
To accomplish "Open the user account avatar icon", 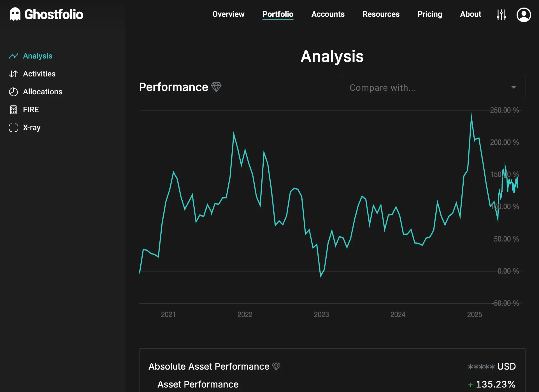I will [524, 15].
